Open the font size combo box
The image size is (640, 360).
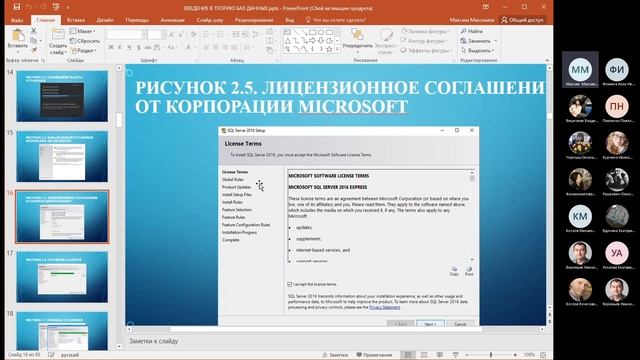pyautogui.click(x=156, y=35)
